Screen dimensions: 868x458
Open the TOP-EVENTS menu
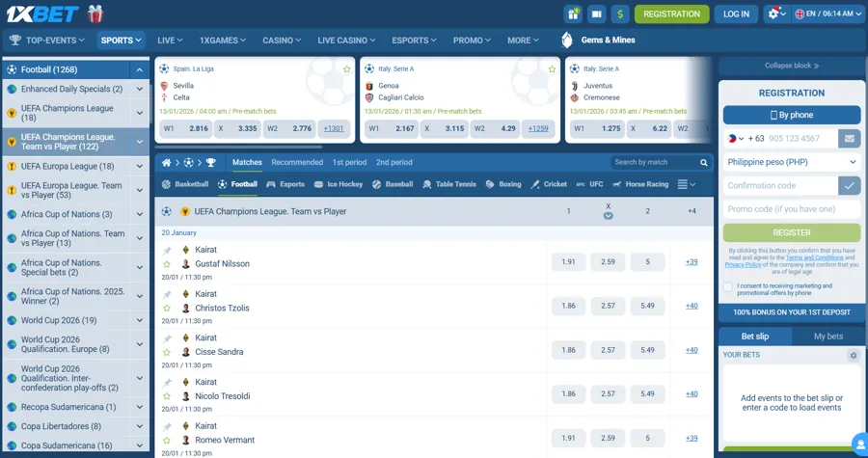[47, 40]
